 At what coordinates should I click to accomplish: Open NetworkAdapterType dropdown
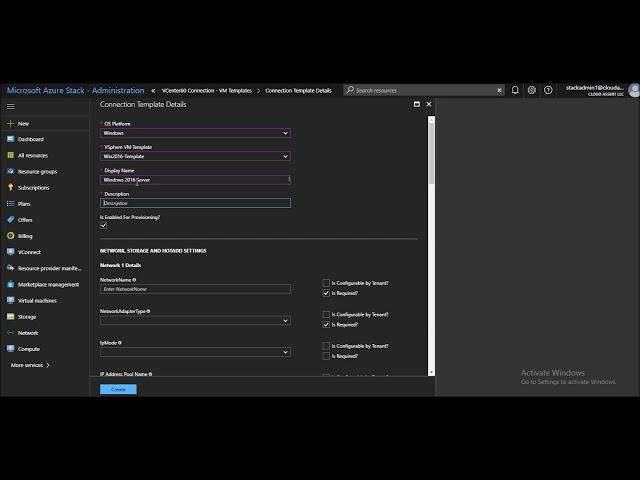pos(196,320)
